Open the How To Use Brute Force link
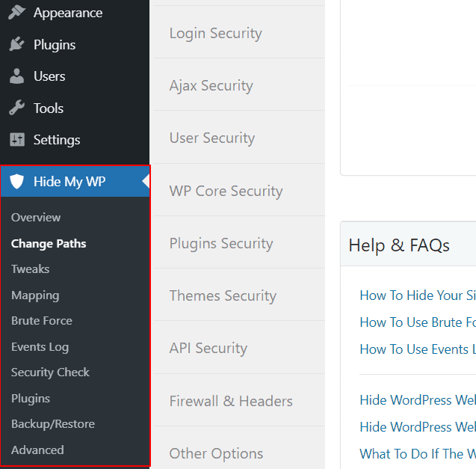The height and width of the screenshot is (469, 476). click(418, 322)
